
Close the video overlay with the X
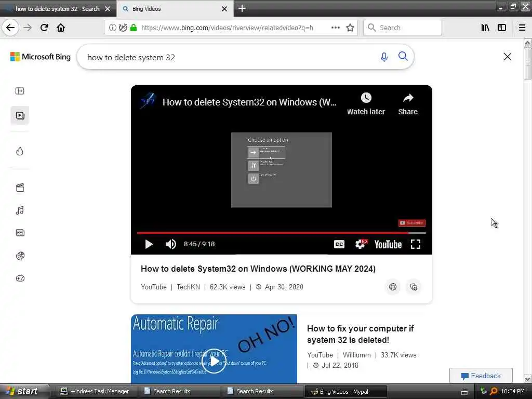507,57
